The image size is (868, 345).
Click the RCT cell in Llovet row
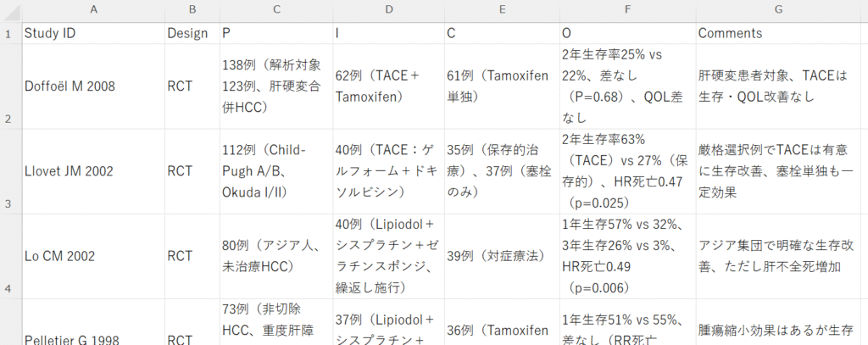192,170
